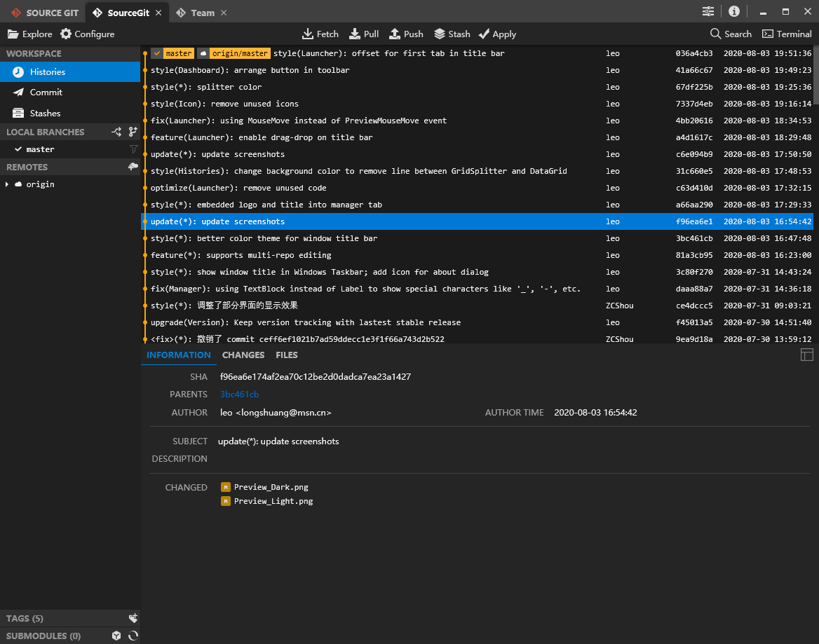The width and height of the screenshot is (819, 644).
Task: Add a submodule using the cube icon
Action: (116, 636)
